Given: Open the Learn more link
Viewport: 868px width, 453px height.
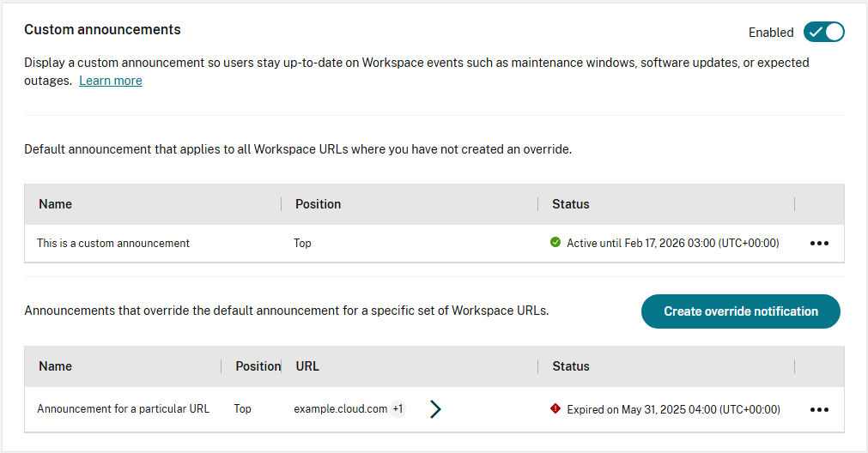Looking at the screenshot, I should tap(111, 81).
